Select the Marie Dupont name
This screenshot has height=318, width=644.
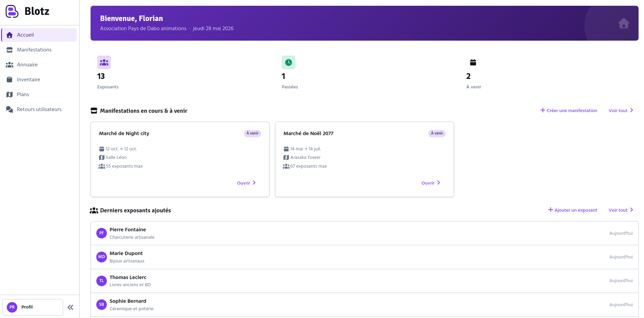pyautogui.click(x=126, y=253)
